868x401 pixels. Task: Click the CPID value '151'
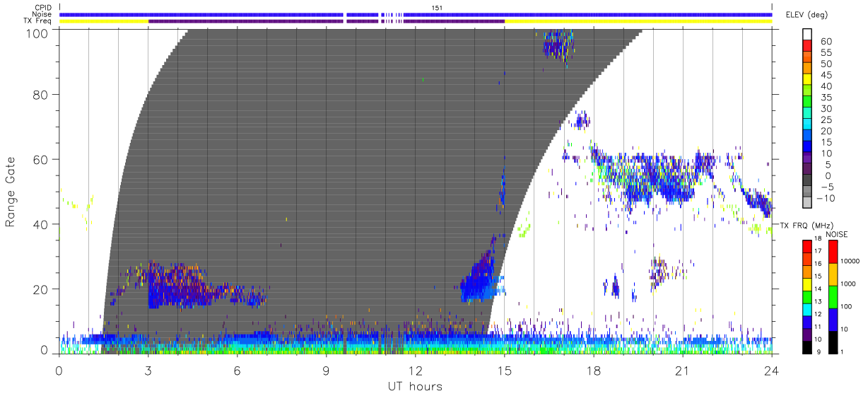click(438, 8)
